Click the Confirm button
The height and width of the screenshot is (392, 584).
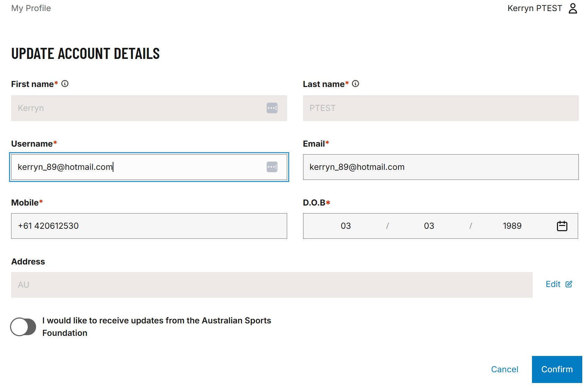(557, 369)
